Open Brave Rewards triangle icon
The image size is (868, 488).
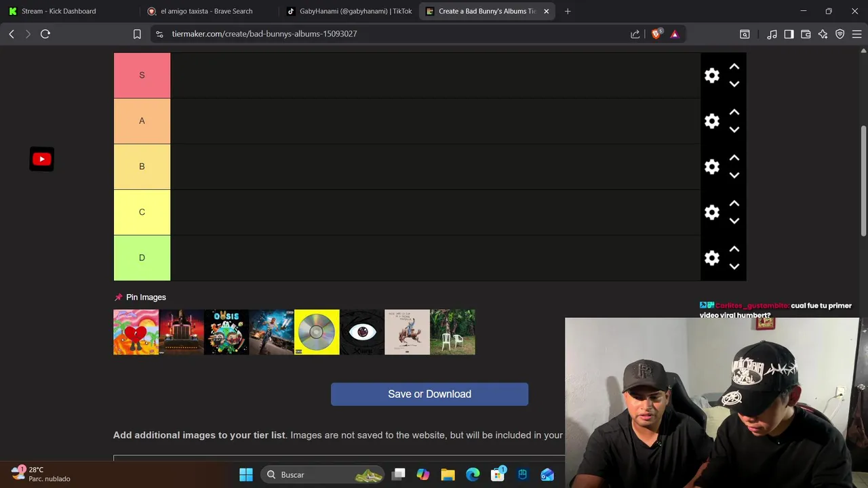pyautogui.click(x=675, y=34)
